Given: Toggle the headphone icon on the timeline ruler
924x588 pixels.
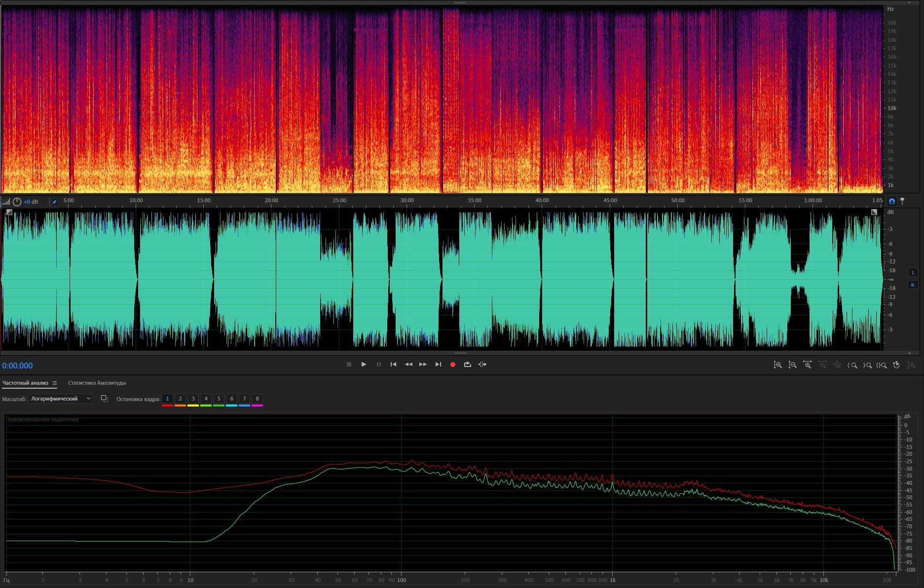Looking at the screenshot, I should click(891, 201).
